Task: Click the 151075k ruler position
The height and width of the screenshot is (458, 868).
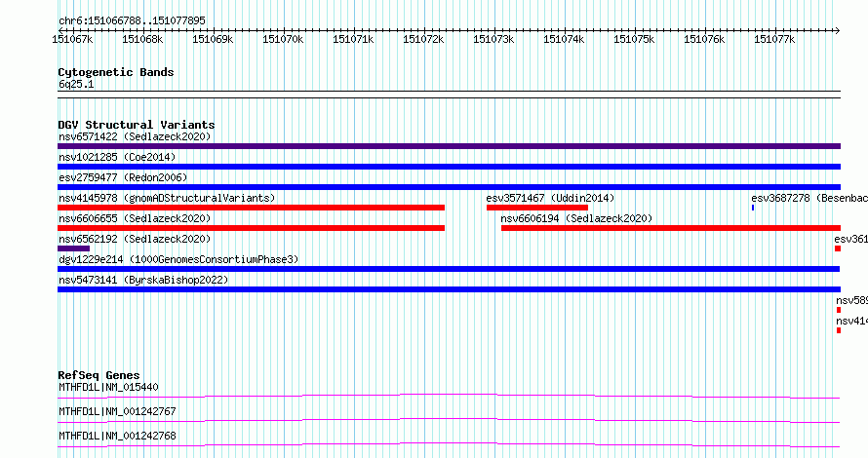Action: click(x=634, y=39)
